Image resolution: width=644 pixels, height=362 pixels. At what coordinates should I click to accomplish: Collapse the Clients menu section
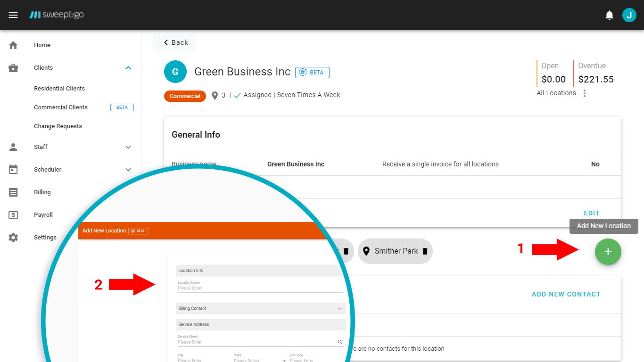coord(128,68)
